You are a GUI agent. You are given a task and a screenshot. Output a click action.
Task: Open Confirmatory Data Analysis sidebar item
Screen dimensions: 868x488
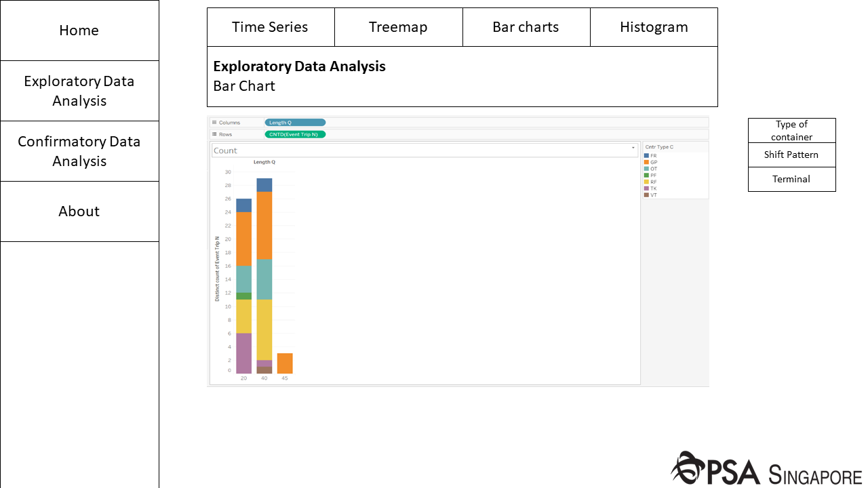[x=79, y=151]
